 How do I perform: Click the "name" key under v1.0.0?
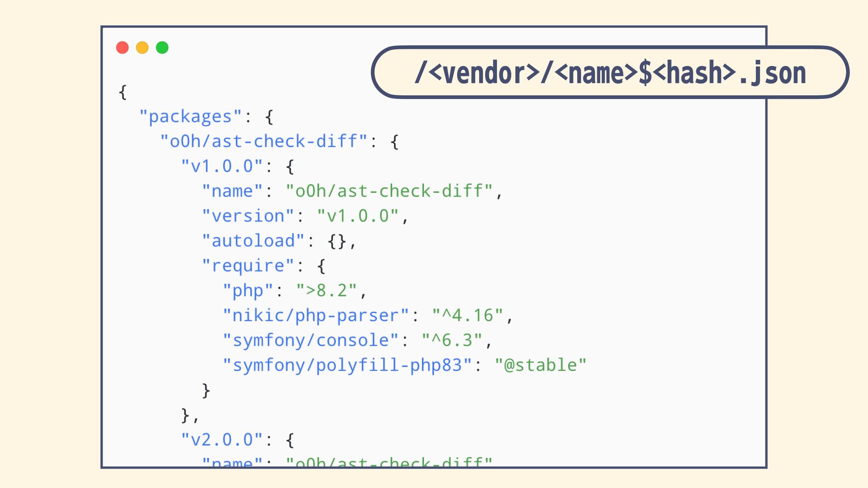point(232,191)
